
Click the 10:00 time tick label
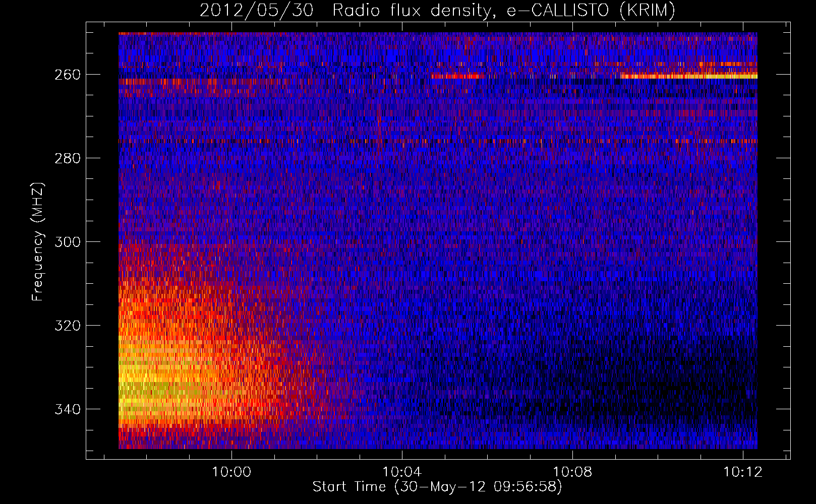tap(231, 472)
